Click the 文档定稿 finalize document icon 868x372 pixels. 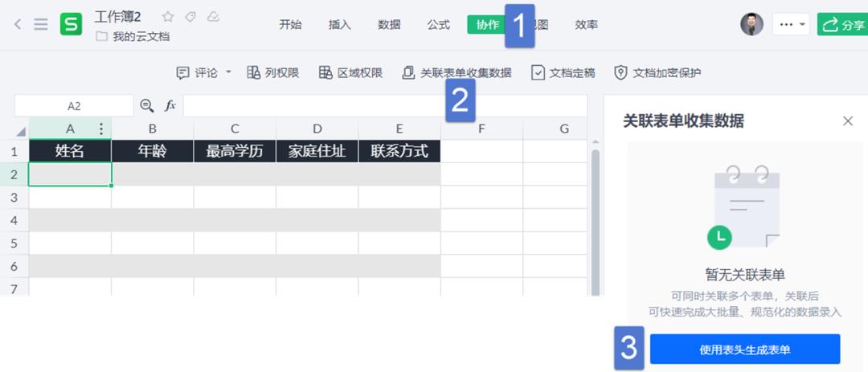(x=538, y=72)
